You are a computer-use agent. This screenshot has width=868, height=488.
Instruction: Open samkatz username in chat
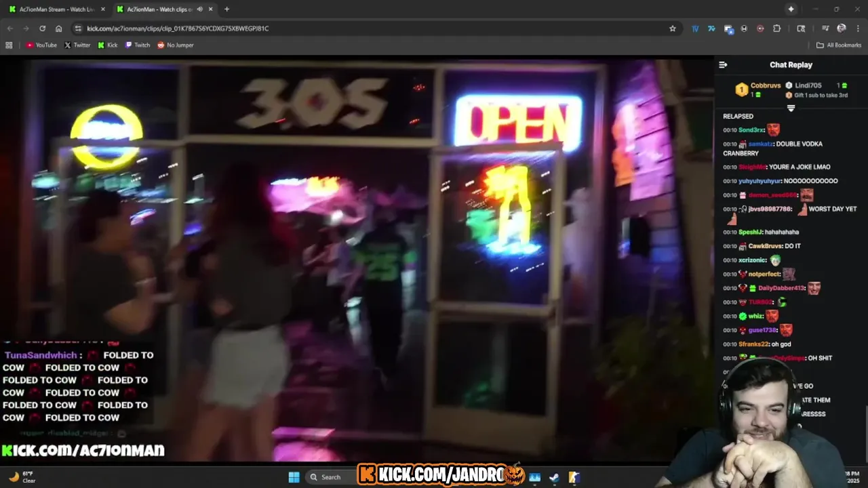click(759, 144)
